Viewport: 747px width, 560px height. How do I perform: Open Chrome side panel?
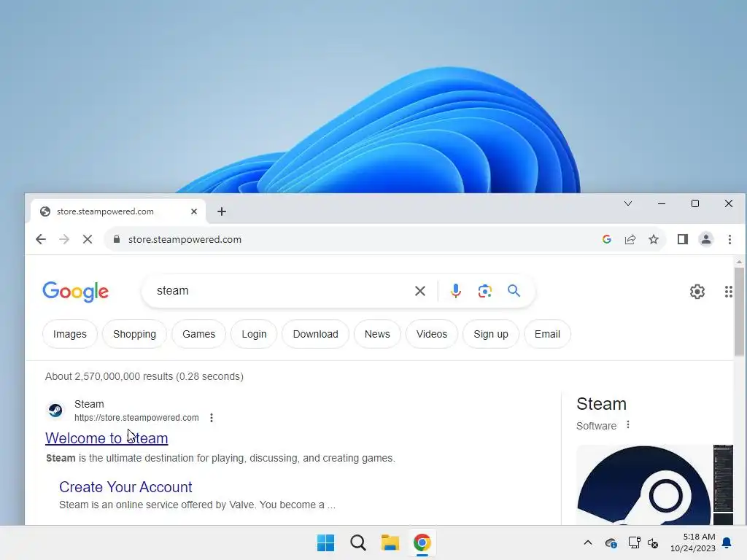[683, 239]
